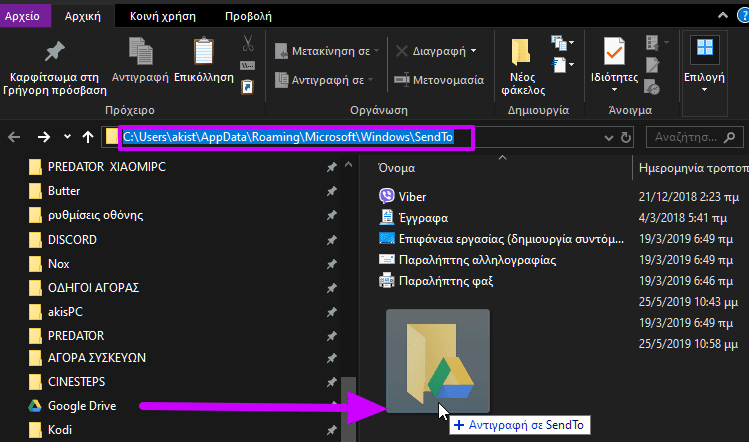
Task: Open the Άνοιγμα open-with dropdown icon
Action: (657, 43)
